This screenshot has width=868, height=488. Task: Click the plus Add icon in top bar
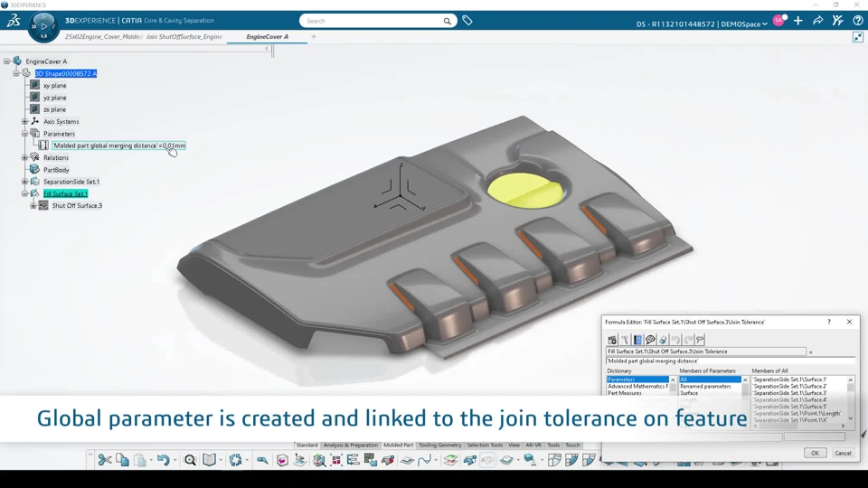[x=797, y=21]
